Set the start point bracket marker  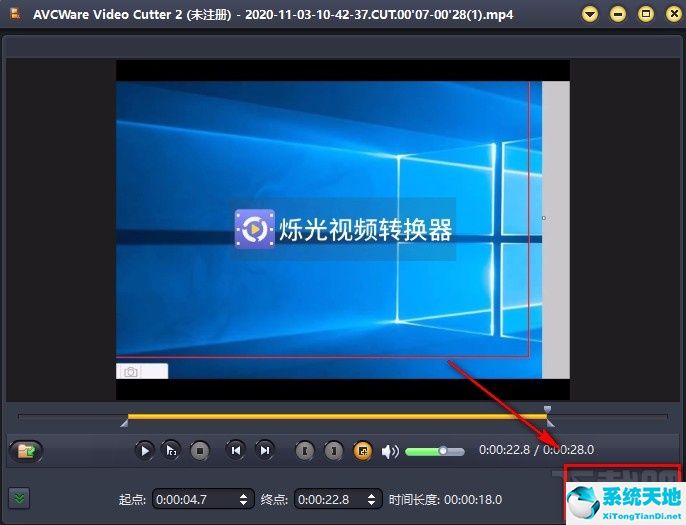(x=305, y=451)
